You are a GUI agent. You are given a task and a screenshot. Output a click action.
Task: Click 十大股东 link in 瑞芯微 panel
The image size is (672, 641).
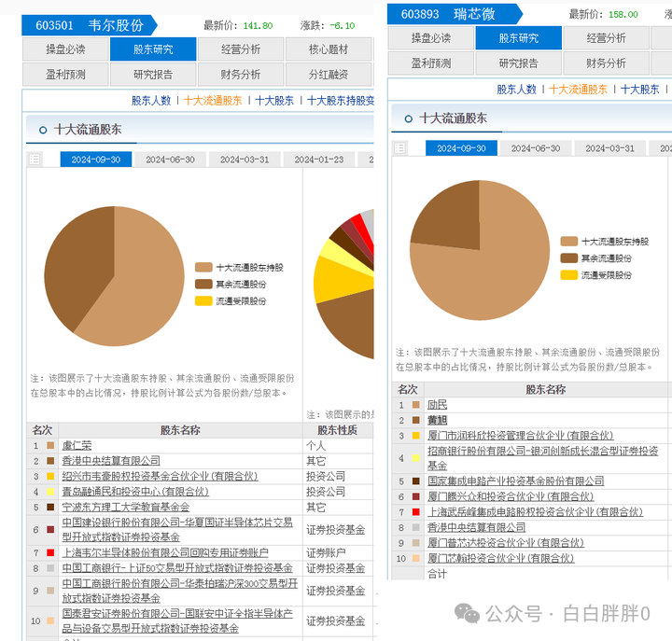coord(640,90)
